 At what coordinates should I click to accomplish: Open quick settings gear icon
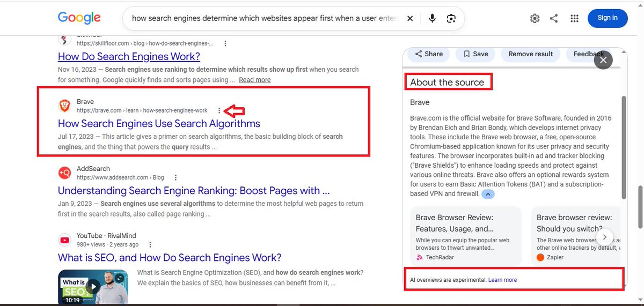click(x=535, y=18)
